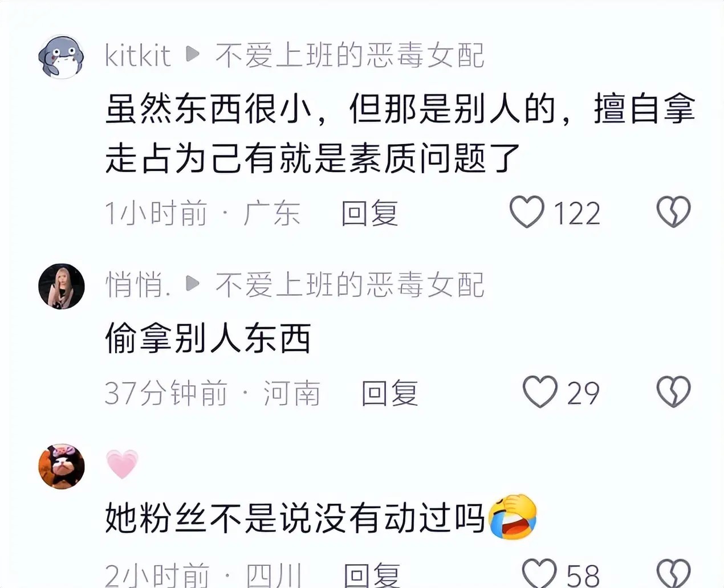This screenshot has width=724, height=588.
Task: Open kitkit username link
Action: click(138, 56)
